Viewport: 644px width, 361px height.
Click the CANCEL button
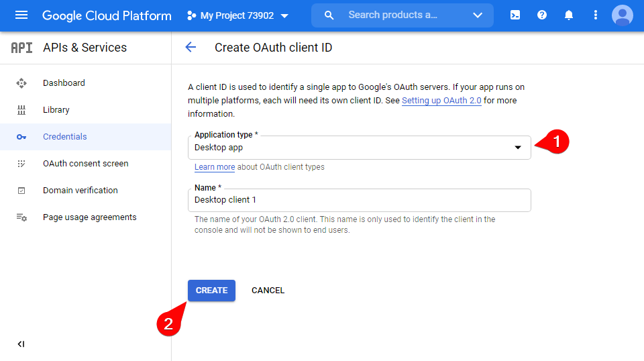268,291
